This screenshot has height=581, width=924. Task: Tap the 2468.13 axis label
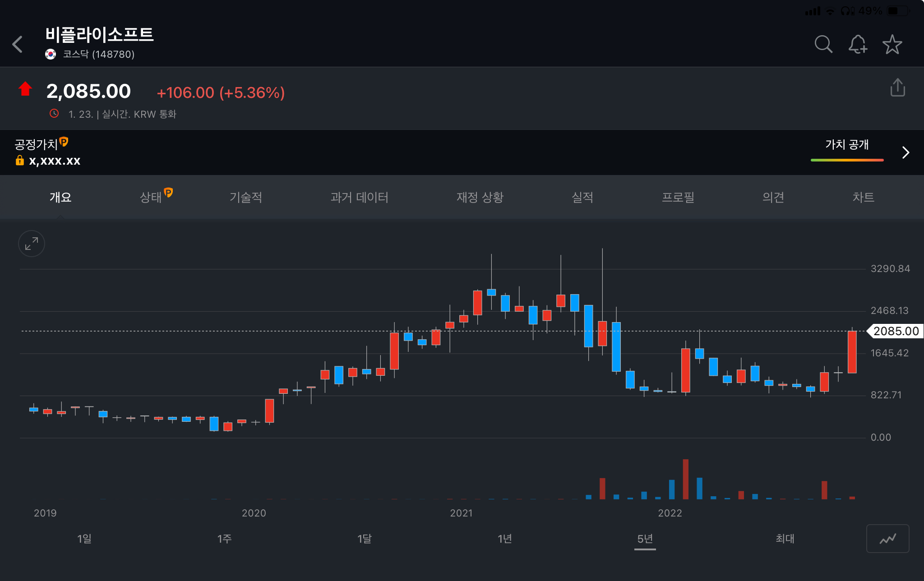tap(889, 311)
